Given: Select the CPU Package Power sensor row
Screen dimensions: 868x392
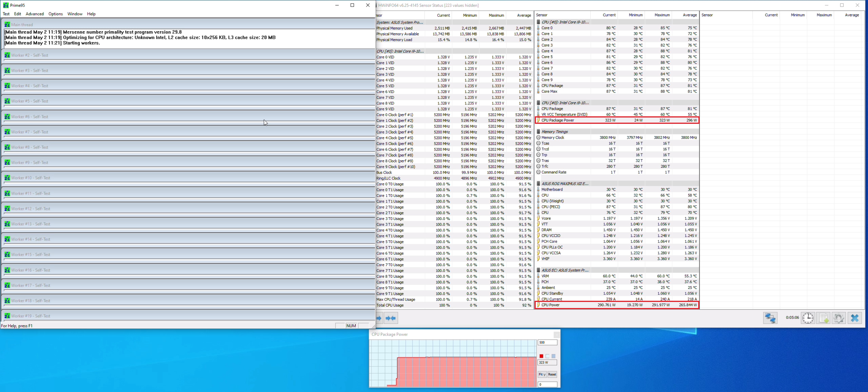Looking at the screenshot, I should click(558, 120).
